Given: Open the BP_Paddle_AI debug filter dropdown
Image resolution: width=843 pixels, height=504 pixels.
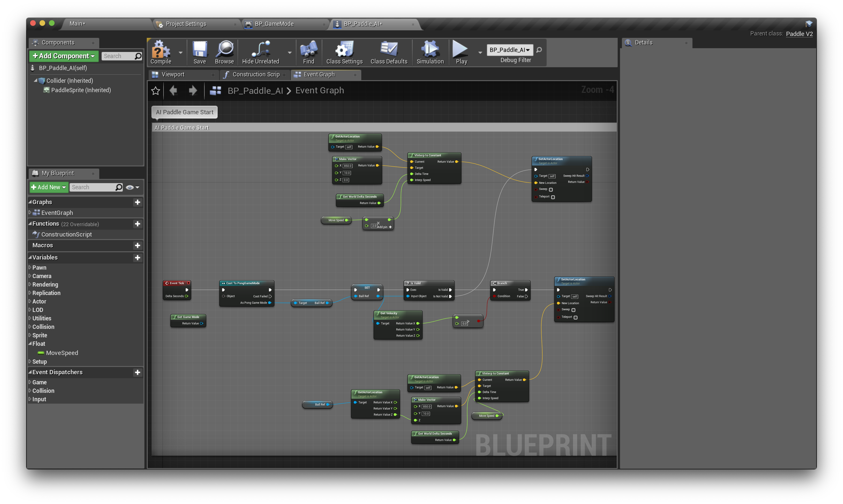Looking at the screenshot, I should [509, 50].
